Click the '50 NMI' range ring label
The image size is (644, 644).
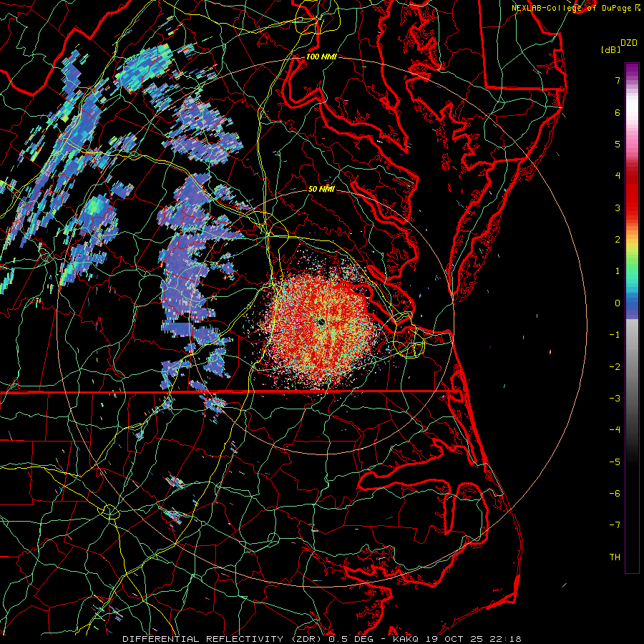coord(321,190)
